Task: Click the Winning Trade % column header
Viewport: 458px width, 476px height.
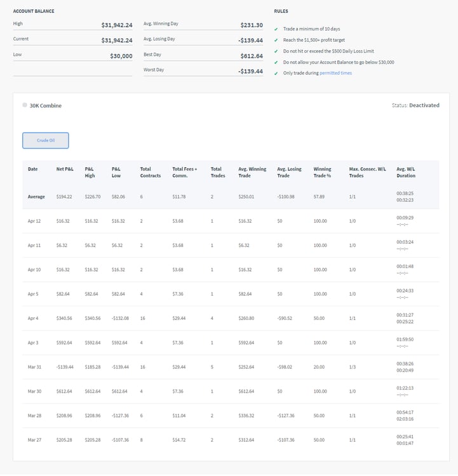Action: [324, 173]
